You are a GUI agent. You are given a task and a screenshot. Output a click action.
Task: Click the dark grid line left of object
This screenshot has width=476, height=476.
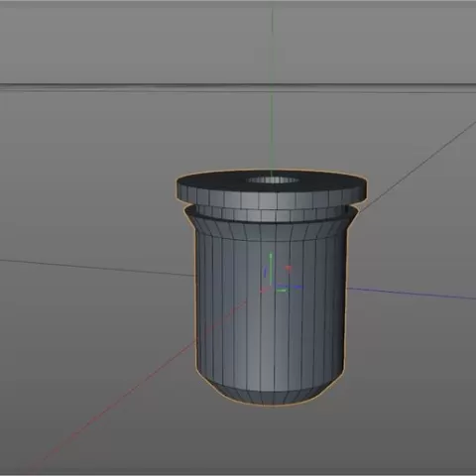tap(97, 268)
